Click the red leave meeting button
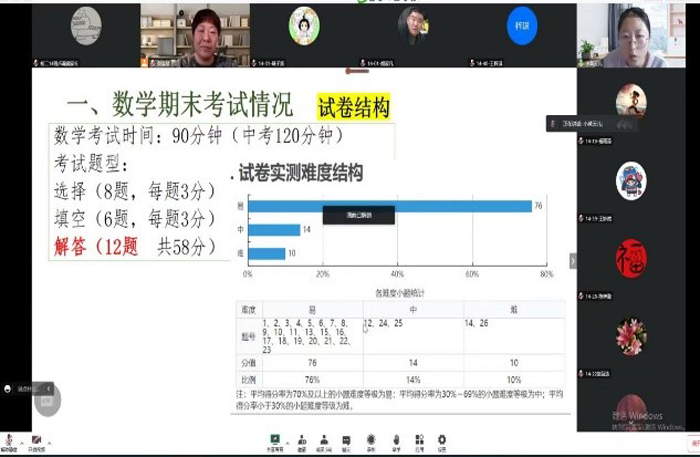 [694, 443]
